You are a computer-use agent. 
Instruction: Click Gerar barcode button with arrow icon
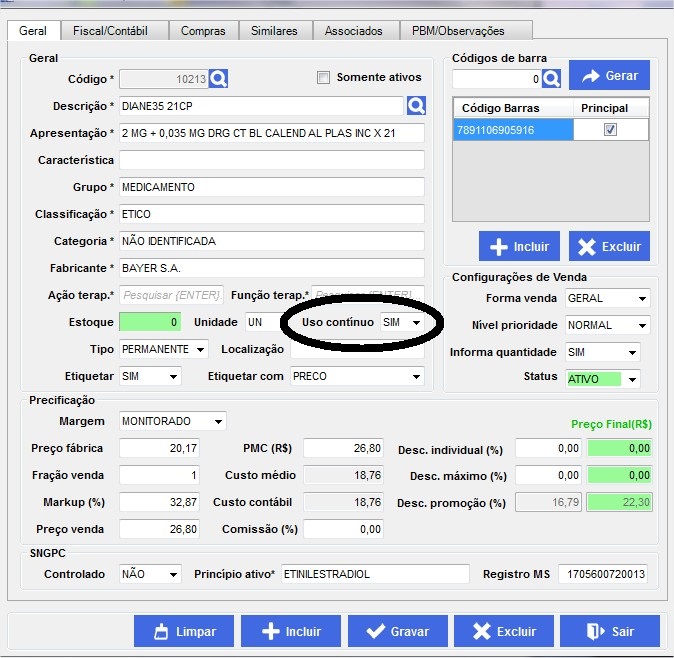[609, 76]
